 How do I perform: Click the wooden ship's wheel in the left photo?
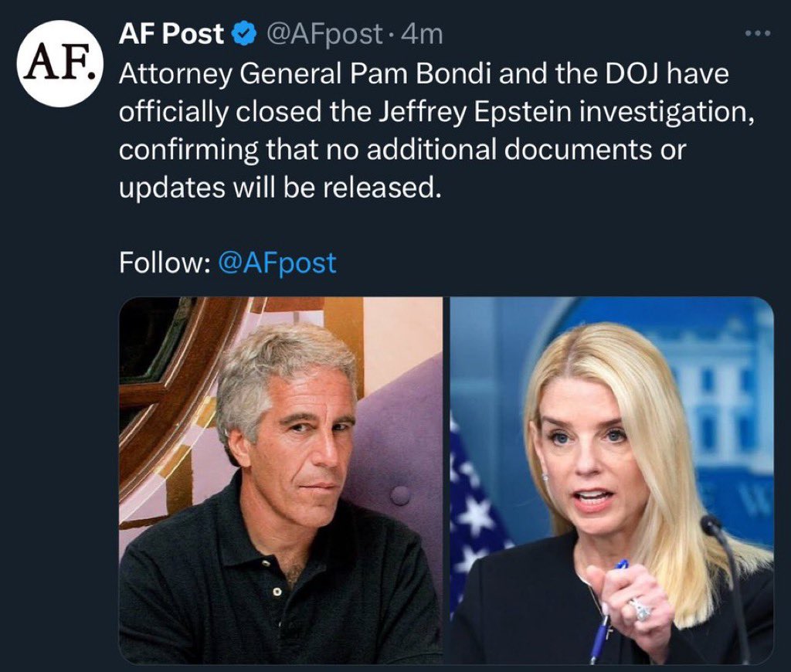(x=166, y=386)
